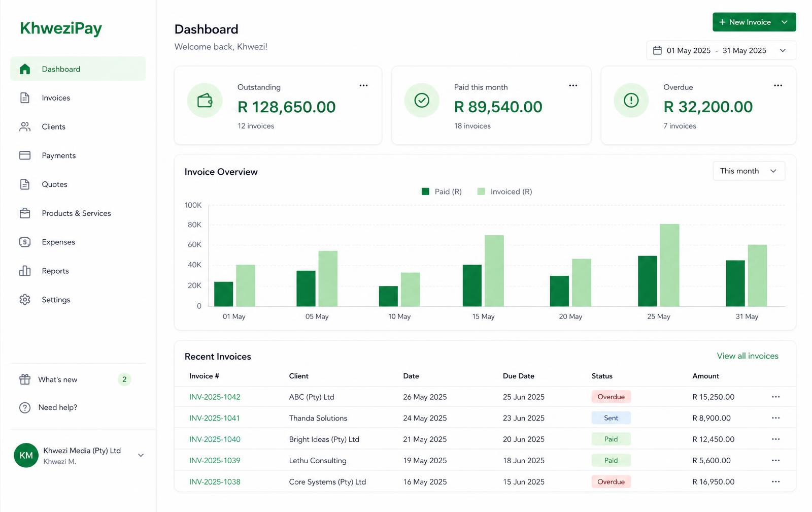The width and height of the screenshot is (812, 512).
Task: Open Products & Services section
Action: (x=78, y=213)
